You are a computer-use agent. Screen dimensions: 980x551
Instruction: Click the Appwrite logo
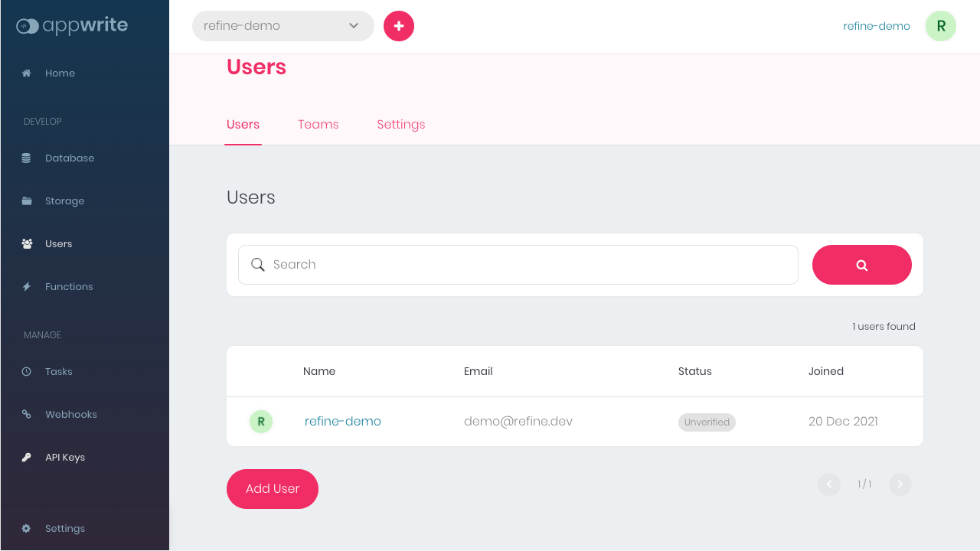pos(72,26)
